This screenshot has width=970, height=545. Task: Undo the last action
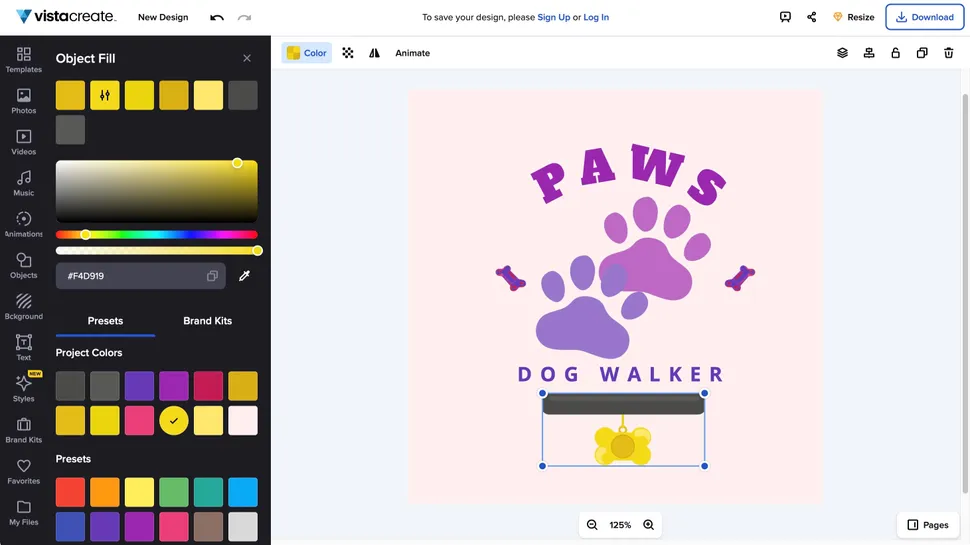click(217, 17)
